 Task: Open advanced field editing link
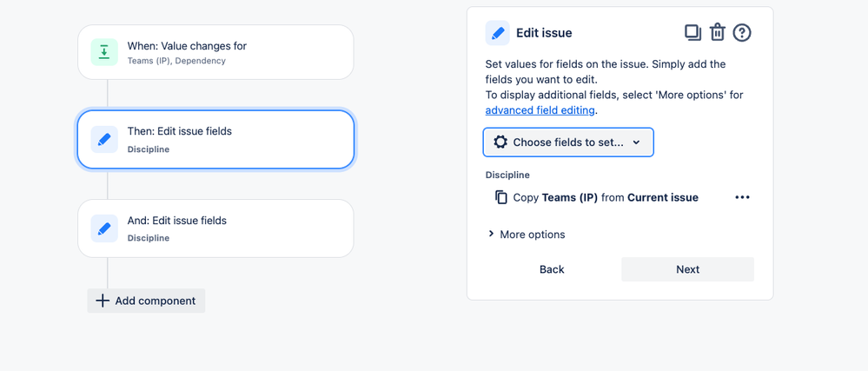(540, 110)
